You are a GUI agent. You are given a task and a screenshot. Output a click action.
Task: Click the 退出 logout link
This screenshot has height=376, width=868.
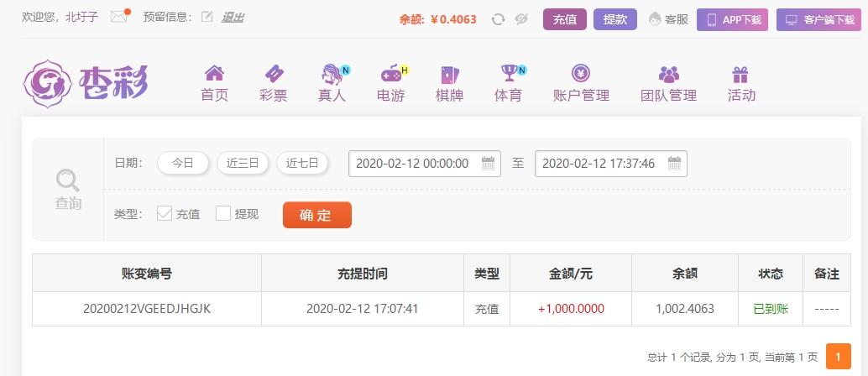233,17
